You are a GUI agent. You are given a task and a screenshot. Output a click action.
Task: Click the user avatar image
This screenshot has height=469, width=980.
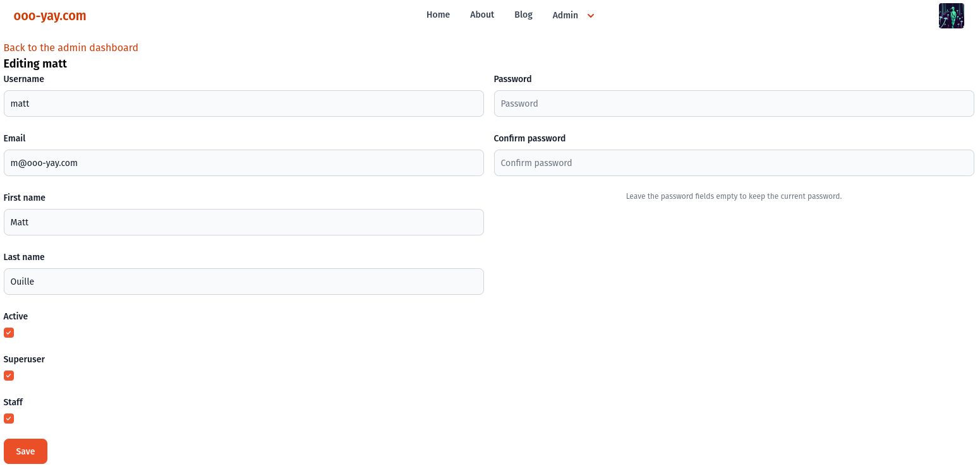(951, 16)
